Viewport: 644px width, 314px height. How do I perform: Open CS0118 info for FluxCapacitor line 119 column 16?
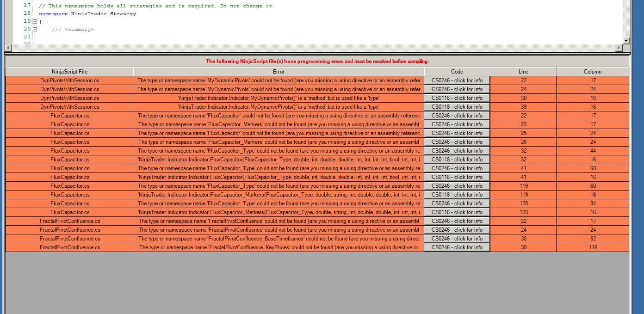coord(457,195)
